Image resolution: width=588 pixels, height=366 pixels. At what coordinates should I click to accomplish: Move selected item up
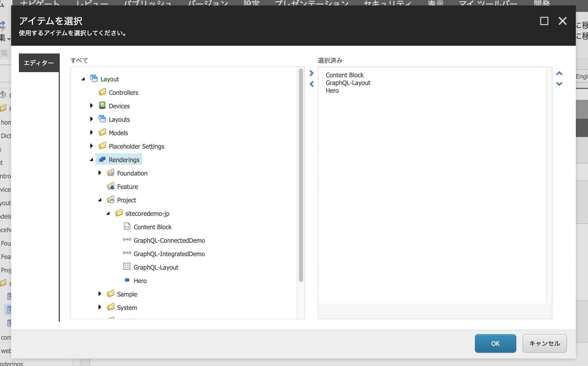(x=559, y=73)
